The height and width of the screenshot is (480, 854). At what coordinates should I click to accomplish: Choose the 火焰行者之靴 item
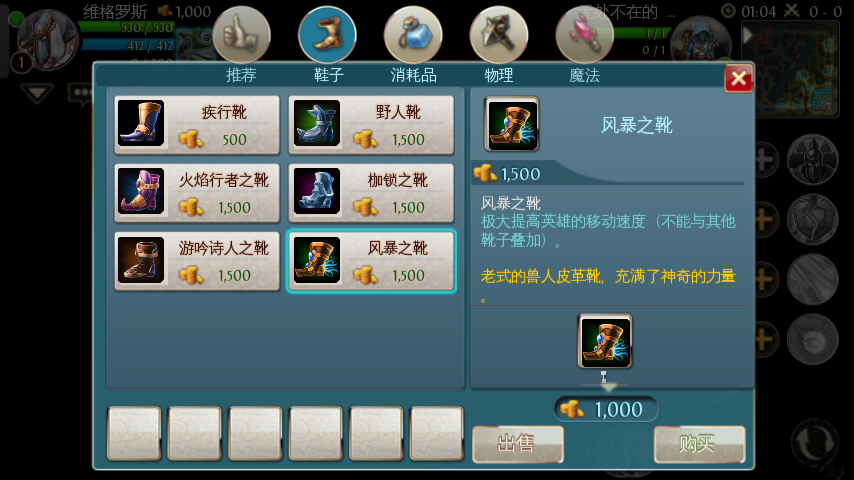(197, 193)
